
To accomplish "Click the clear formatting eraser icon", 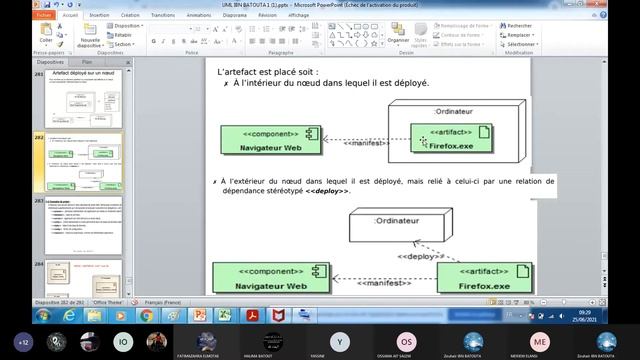I will pos(239,29).
